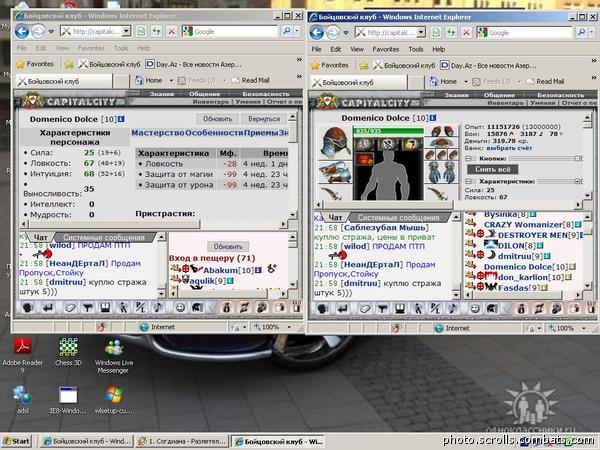Open the Особенности tab
The height and width of the screenshot is (450, 600).
pos(214,133)
